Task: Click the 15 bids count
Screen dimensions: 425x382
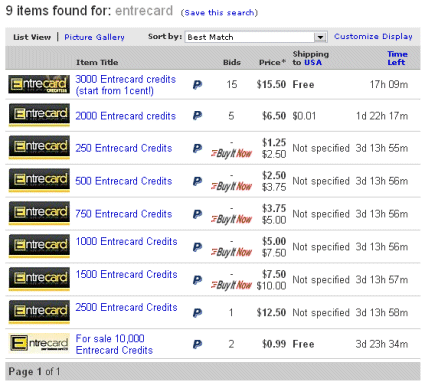Action: [x=232, y=84]
